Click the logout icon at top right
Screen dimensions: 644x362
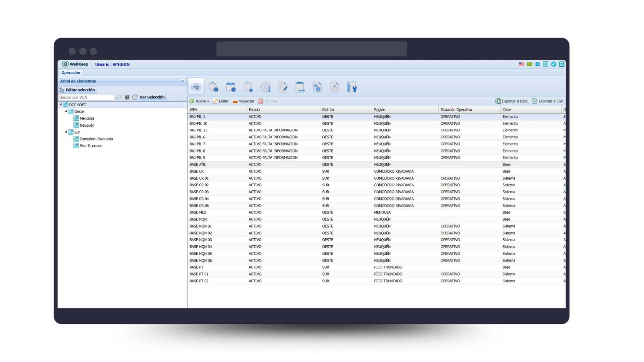pyautogui.click(x=561, y=64)
